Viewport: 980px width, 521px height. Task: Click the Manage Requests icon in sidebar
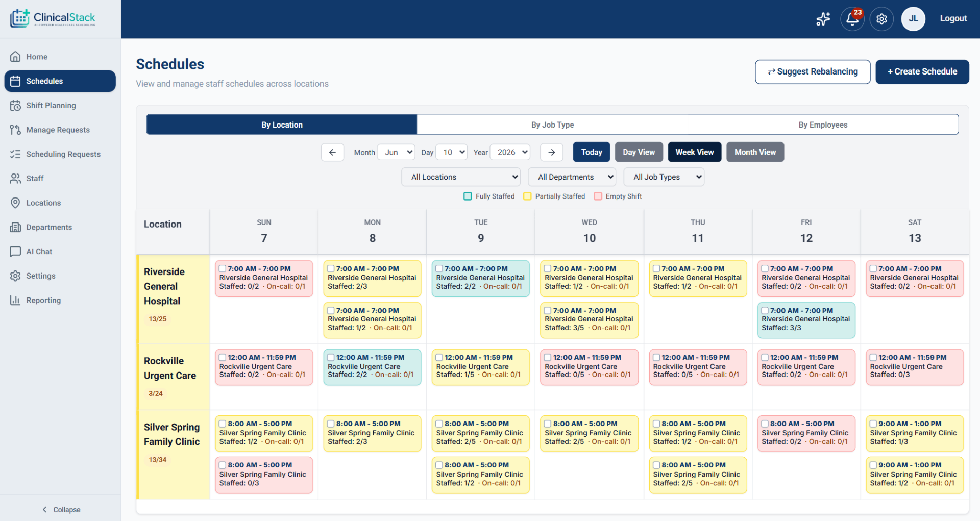tap(15, 130)
